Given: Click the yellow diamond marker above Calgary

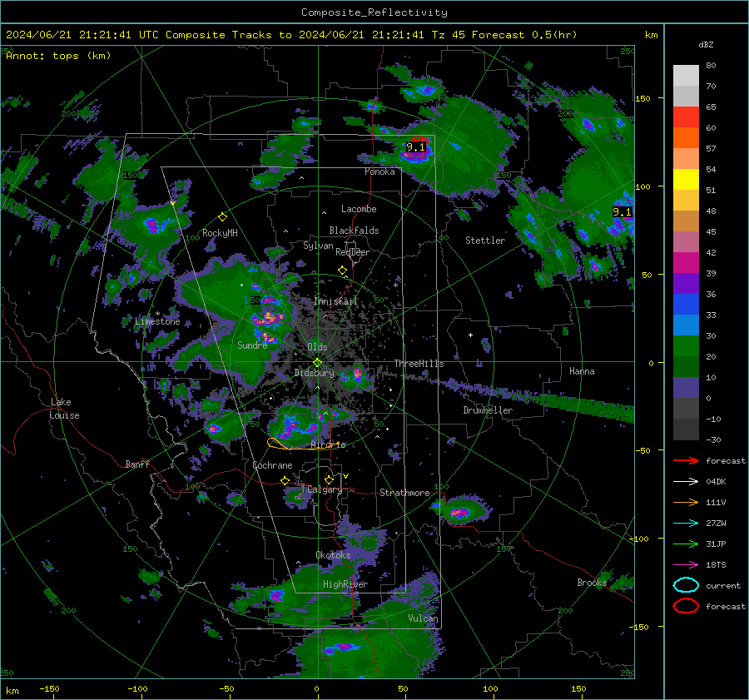Looking at the screenshot, I should coord(329,479).
